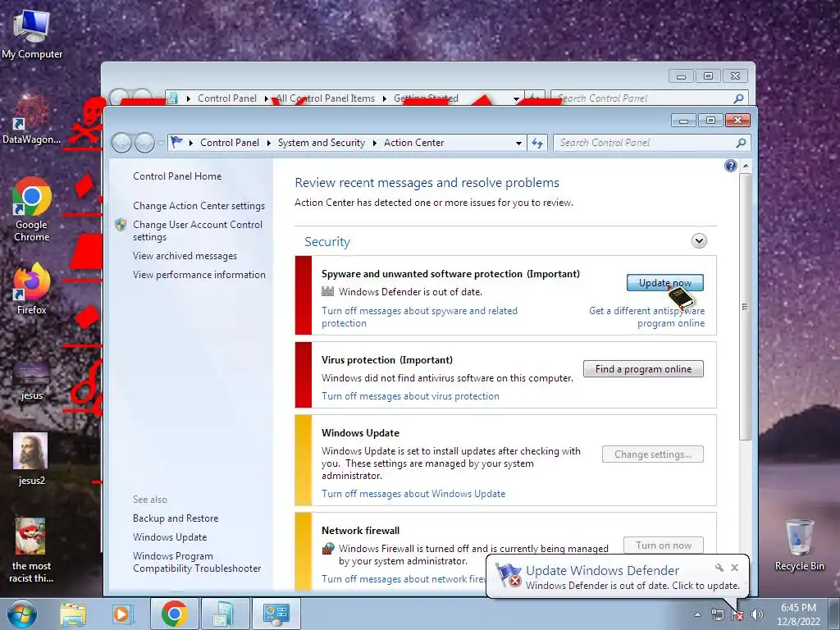Turn off messages about virus protection
The height and width of the screenshot is (630, 840).
[410, 395]
